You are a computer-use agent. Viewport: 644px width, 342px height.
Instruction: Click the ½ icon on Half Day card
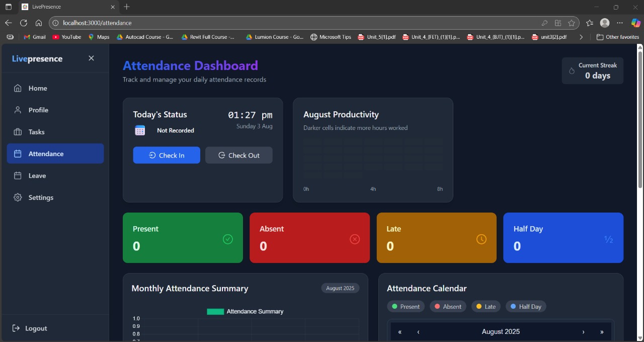[608, 240]
